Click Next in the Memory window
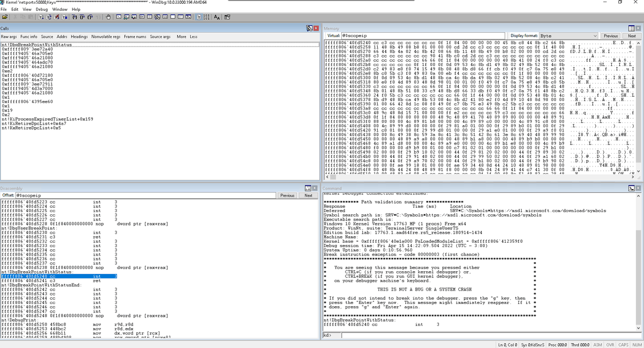Viewport: 644px width, 348px height. [632, 36]
